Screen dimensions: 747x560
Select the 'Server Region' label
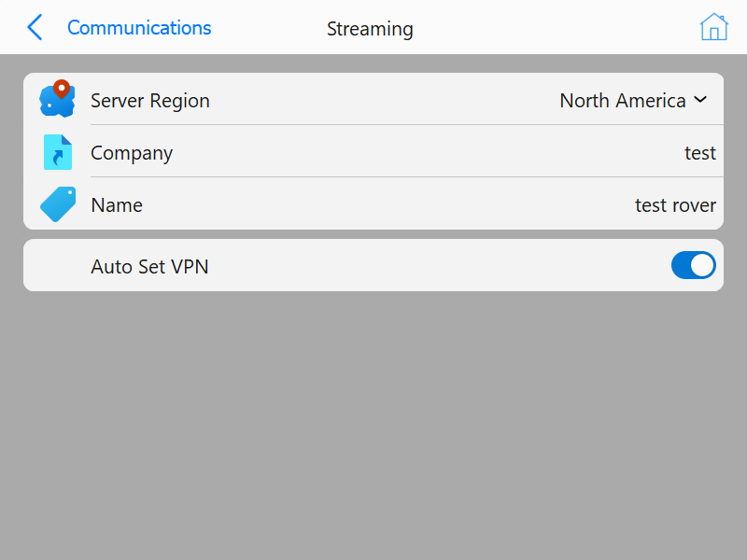150,101
